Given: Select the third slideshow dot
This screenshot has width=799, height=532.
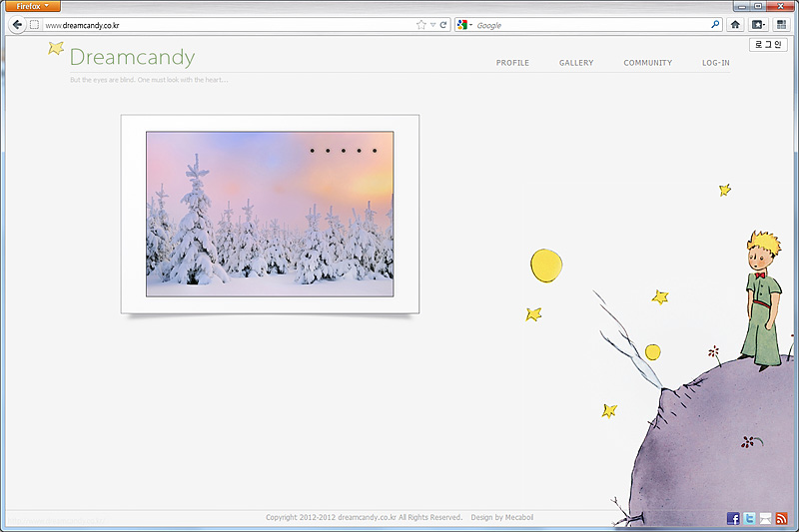Looking at the screenshot, I should coord(344,151).
